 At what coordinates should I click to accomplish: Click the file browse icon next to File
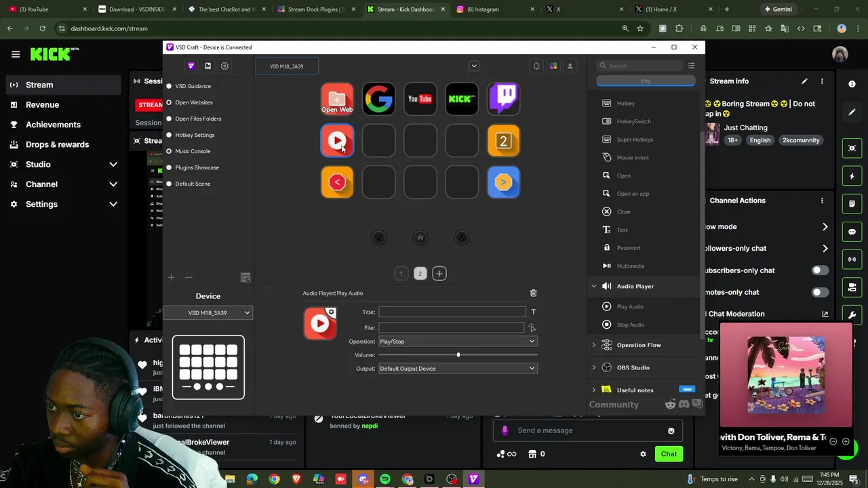click(x=532, y=328)
